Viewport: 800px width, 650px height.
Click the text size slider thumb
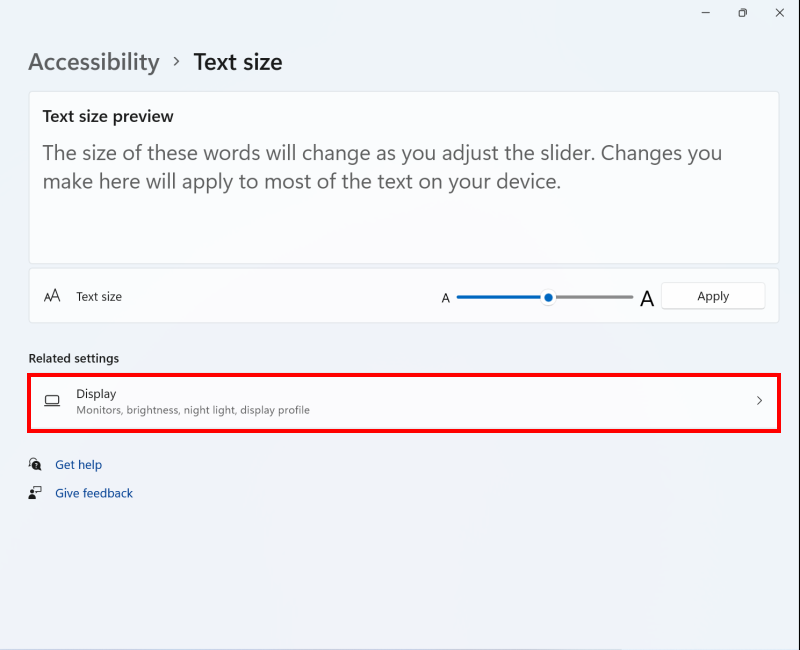[x=548, y=297]
